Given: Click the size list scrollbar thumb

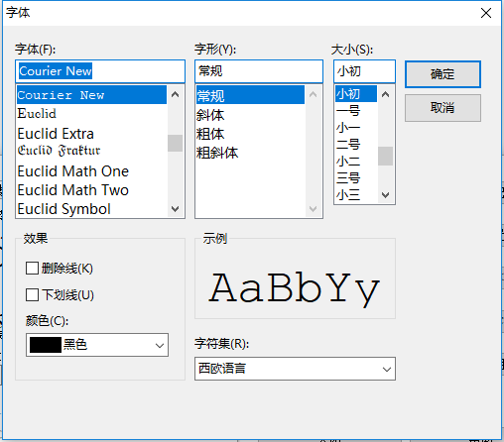Looking at the screenshot, I should 385,156.
